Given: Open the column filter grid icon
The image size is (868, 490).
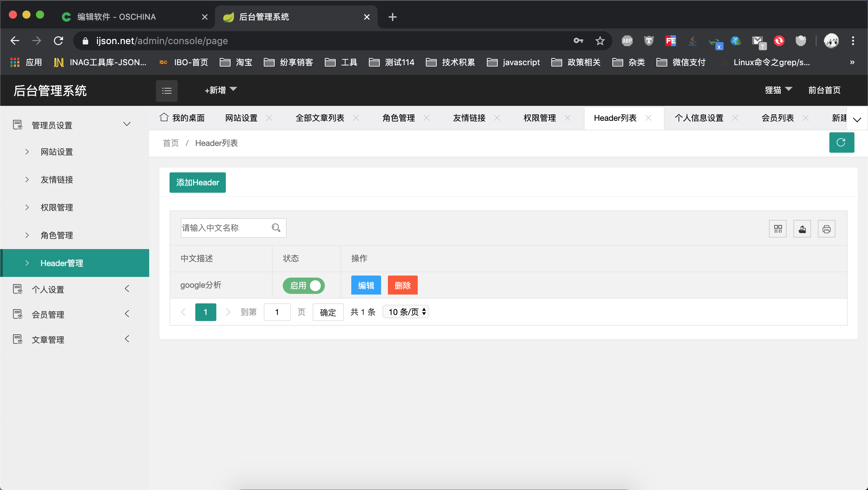Looking at the screenshot, I should [778, 229].
